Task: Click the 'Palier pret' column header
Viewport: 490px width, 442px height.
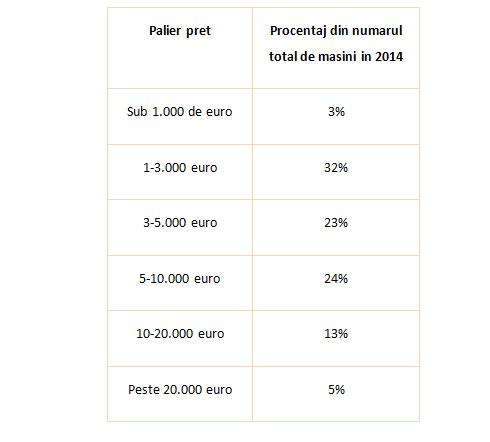Action: click(x=180, y=48)
